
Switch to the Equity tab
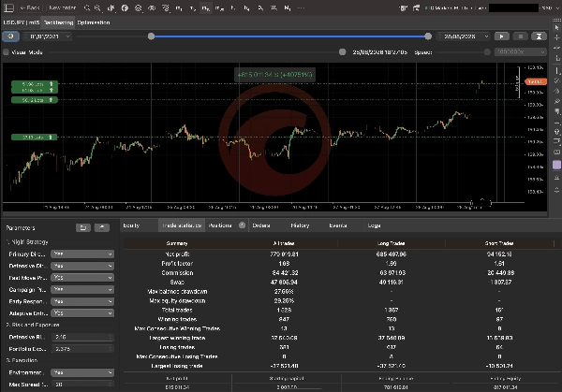(131, 225)
